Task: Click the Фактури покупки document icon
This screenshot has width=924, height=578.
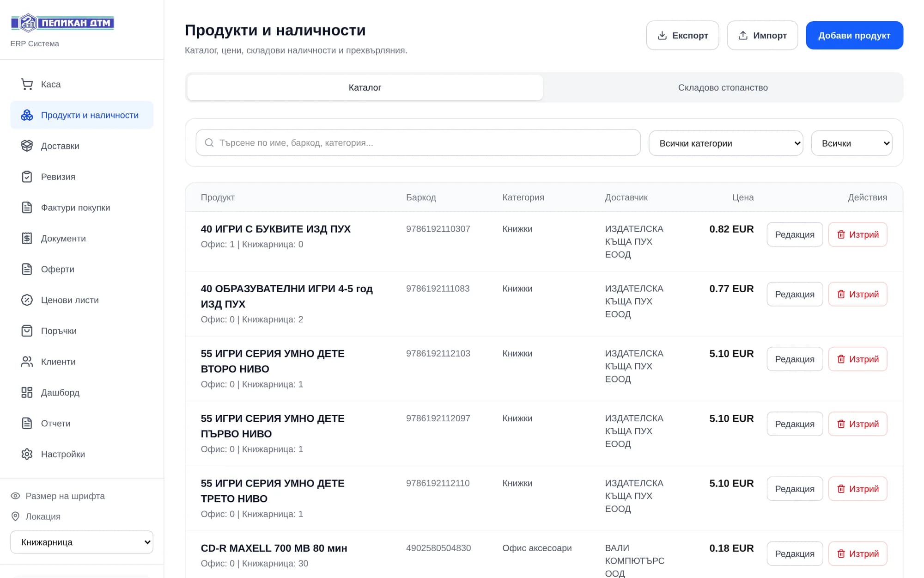Action: click(x=27, y=208)
